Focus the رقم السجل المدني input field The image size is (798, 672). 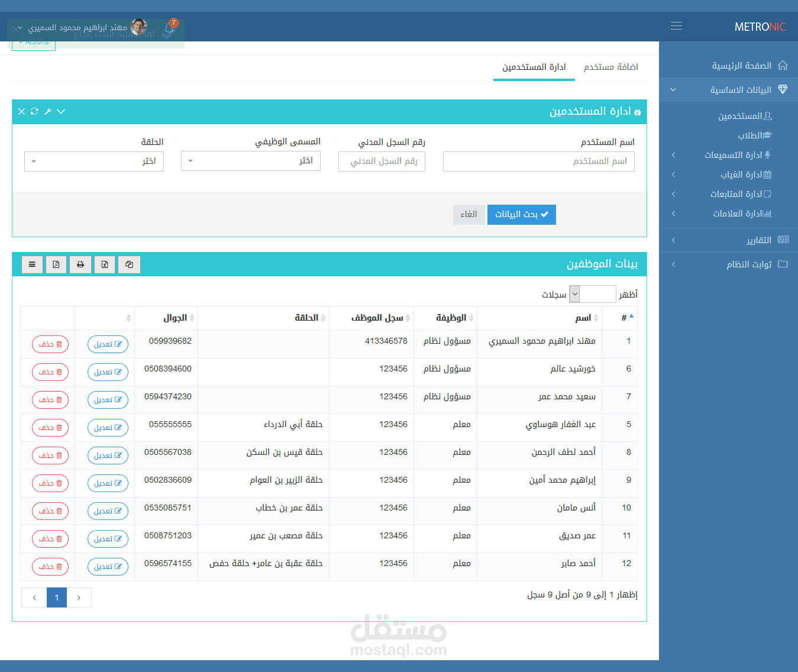pos(382,161)
